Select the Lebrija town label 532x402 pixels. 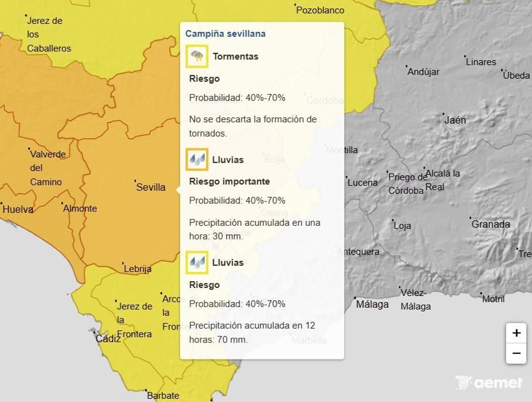coord(137,269)
